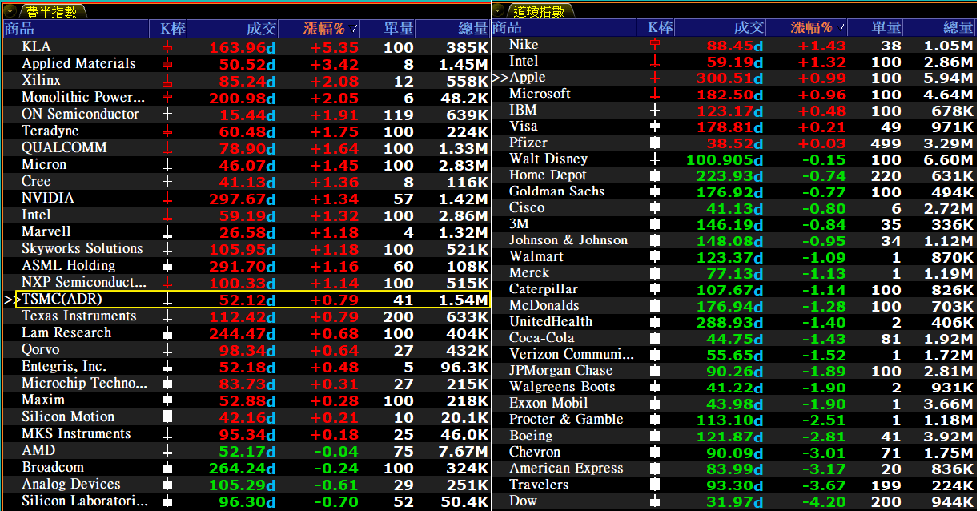Click the K-bar candlestick icon for KLA
This screenshot has width=980, height=511.
coord(167,47)
